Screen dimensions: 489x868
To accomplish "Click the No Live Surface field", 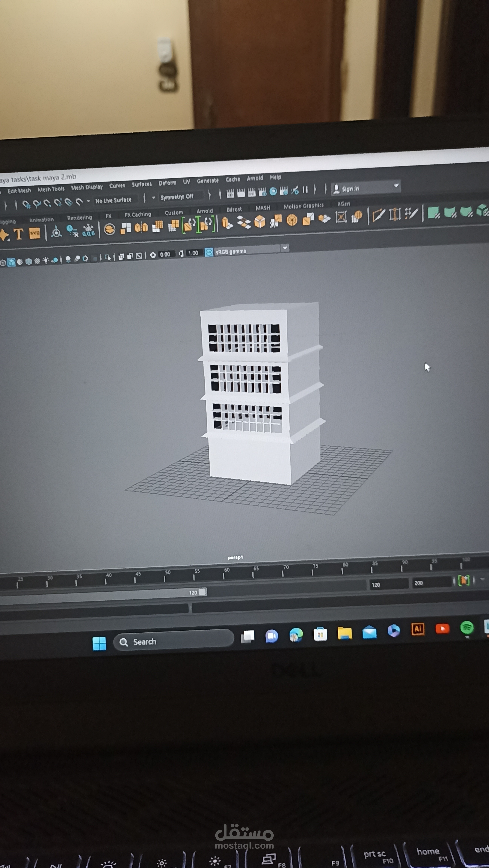I will tap(116, 200).
